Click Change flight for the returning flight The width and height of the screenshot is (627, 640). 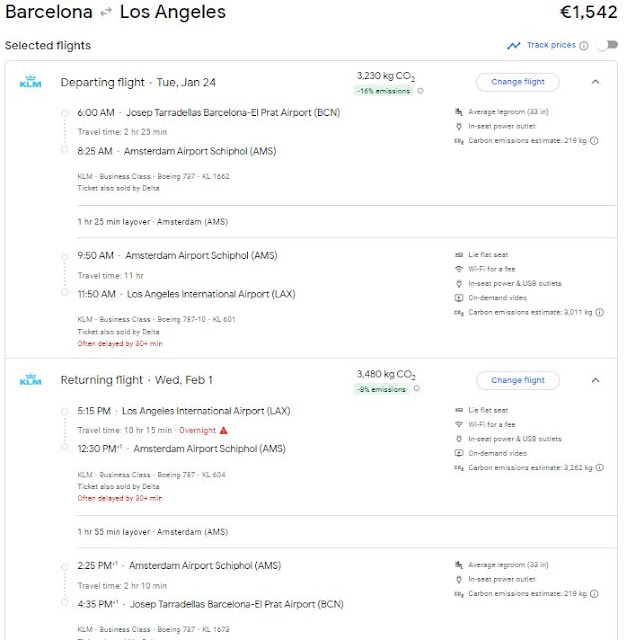pyautogui.click(x=518, y=380)
